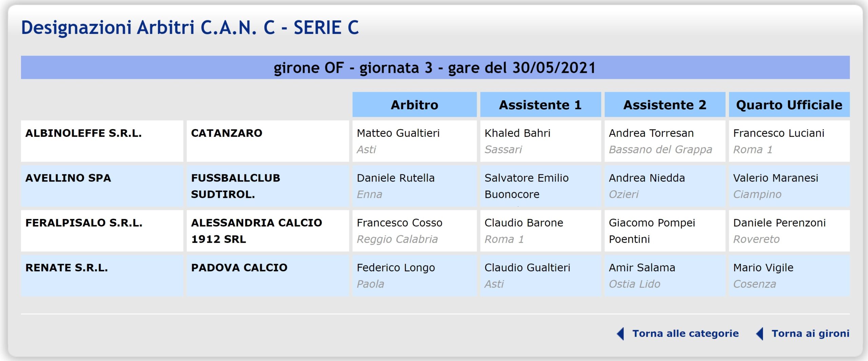The width and height of the screenshot is (868, 361).
Task: Click the arrow icon beside Torna ai gironi
Action: (x=759, y=334)
